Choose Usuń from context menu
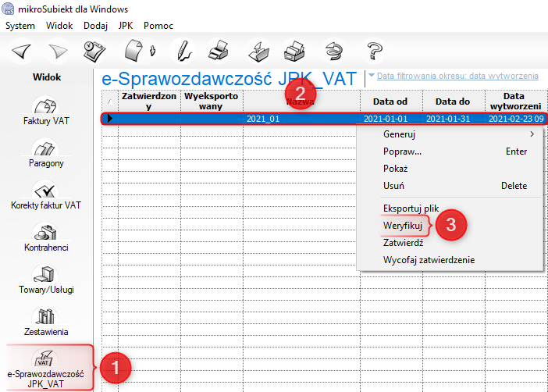548x392 pixels. pyautogui.click(x=450, y=186)
